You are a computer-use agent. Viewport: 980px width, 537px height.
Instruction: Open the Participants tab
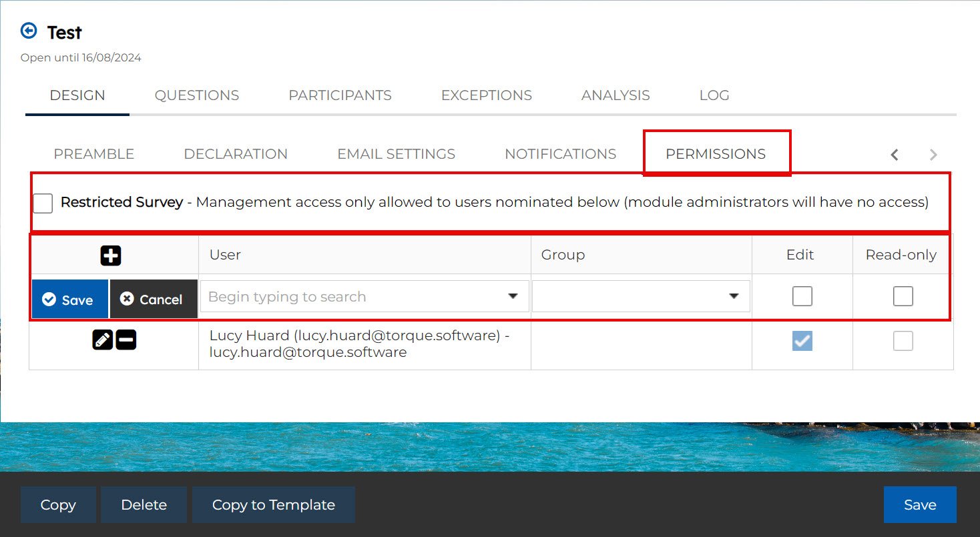pyautogui.click(x=340, y=95)
